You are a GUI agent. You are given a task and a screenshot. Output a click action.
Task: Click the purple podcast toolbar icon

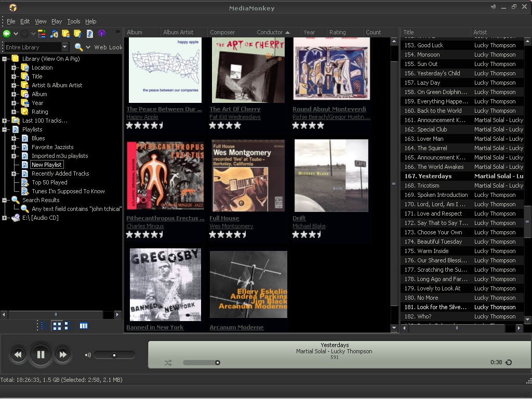[102, 33]
